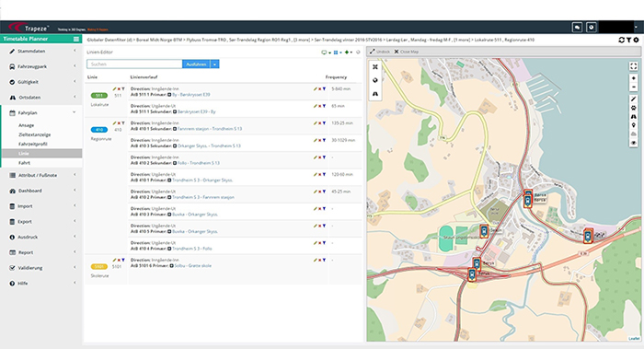This screenshot has height=349, width=644.
Task: Collapse the Fahrplan sidebar section
Action: pyautogui.click(x=41, y=112)
